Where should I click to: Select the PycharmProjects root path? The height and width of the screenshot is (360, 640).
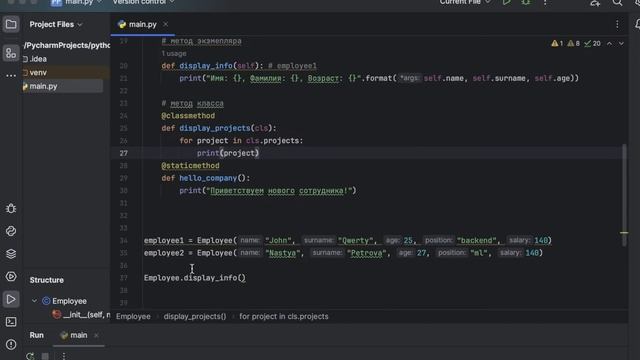point(67,45)
